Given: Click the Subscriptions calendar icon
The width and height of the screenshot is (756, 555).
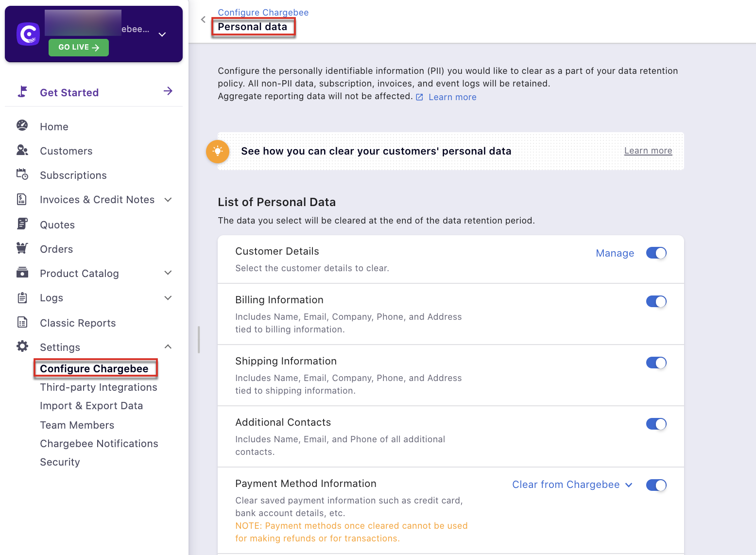Looking at the screenshot, I should [x=22, y=174].
